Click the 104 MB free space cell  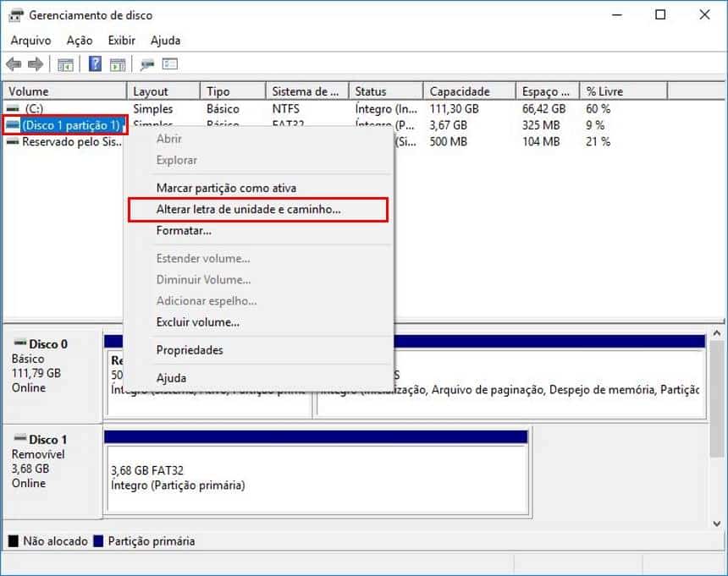pyautogui.click(x=541, y=142)
